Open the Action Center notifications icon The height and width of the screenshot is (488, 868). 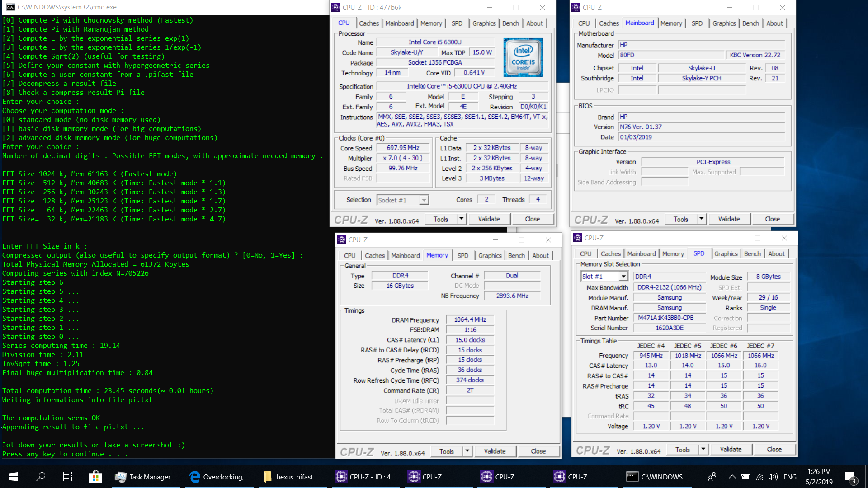850,477
